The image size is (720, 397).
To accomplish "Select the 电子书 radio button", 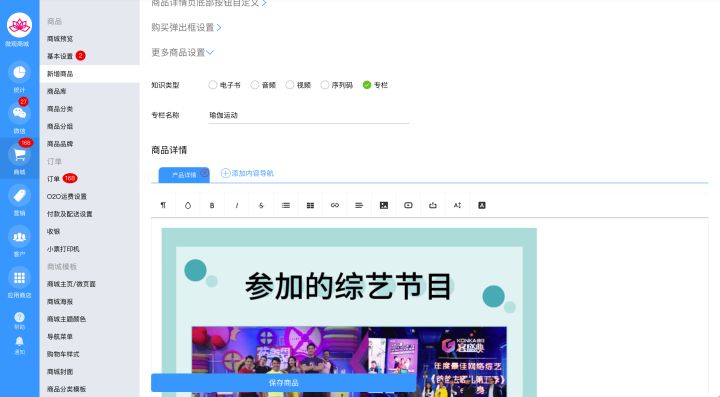I will coord(213,85).
